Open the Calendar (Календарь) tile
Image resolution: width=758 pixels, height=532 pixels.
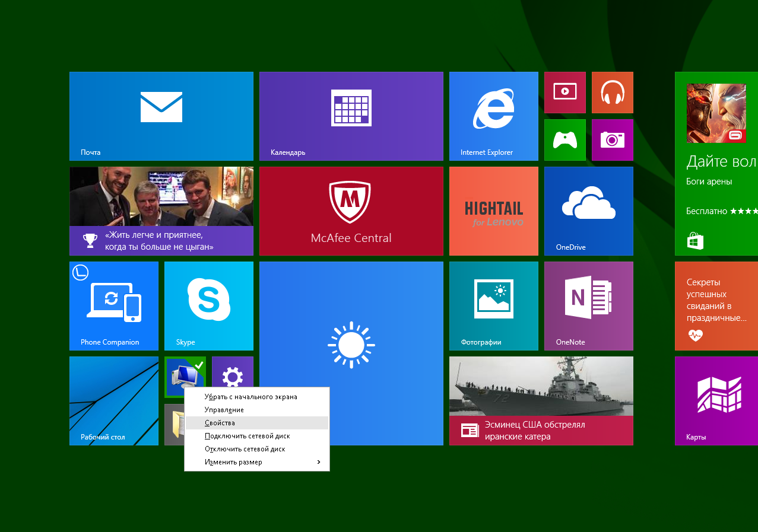coord(351,116)
